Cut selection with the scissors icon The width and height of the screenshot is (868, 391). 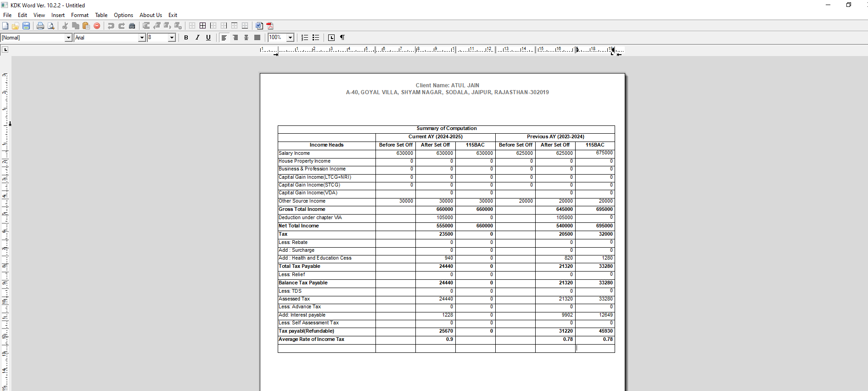pyautogui.click(x=65, y=26)
